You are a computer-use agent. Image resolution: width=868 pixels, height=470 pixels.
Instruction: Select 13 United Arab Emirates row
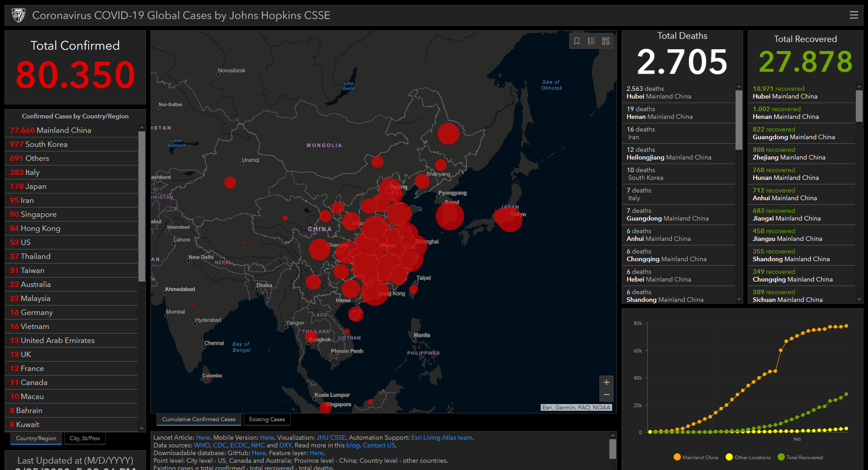click(x=71, y=340)
